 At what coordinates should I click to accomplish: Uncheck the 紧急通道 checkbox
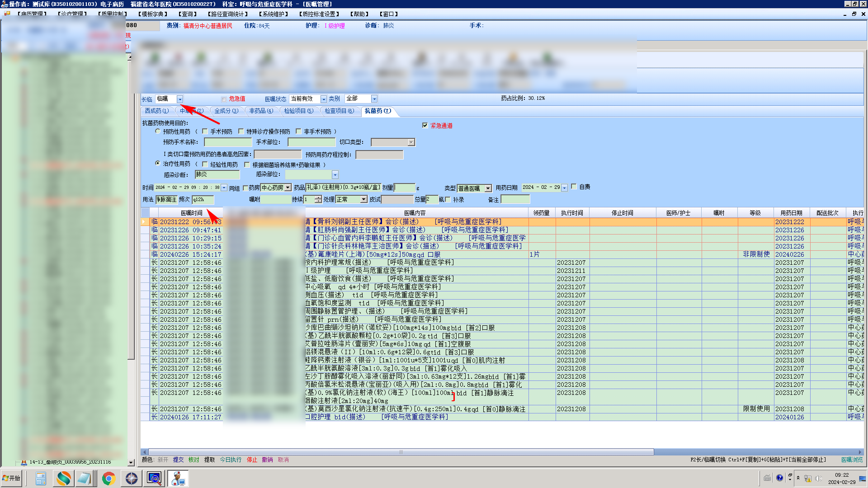[425, 125]
